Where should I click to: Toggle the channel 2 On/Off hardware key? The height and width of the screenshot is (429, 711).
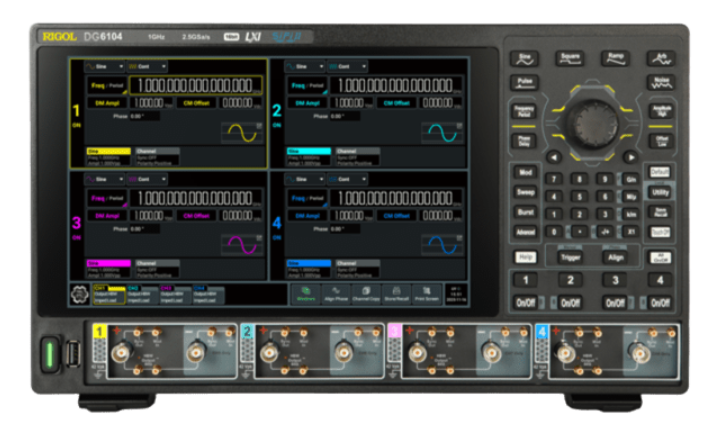coord(570,303)
